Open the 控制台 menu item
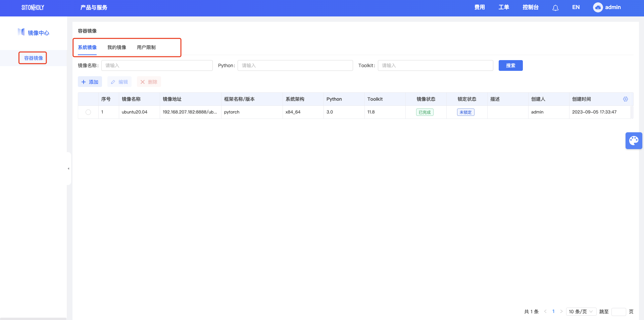The height and width of the screenshot is (320, 644). click(531, 7)
